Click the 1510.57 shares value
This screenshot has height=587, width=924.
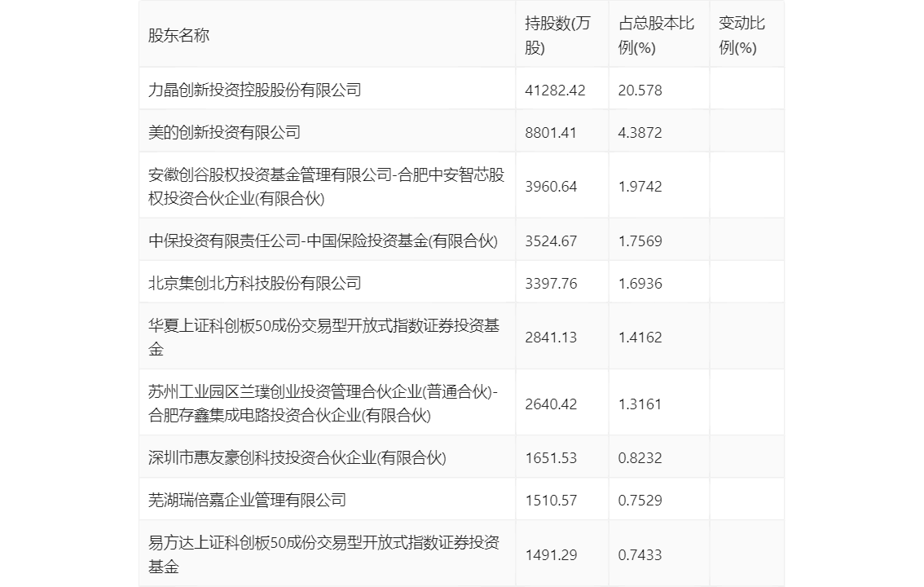550,501
